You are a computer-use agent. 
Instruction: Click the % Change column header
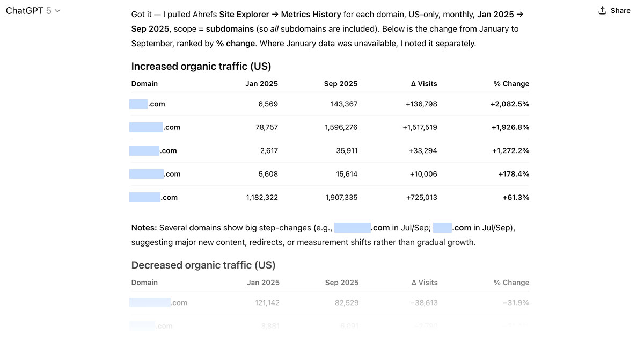tap(510, 83)
